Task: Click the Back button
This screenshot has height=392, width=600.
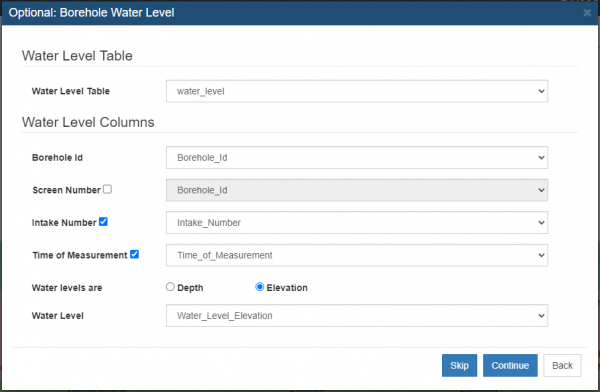Action: click(x=562, y=365)
